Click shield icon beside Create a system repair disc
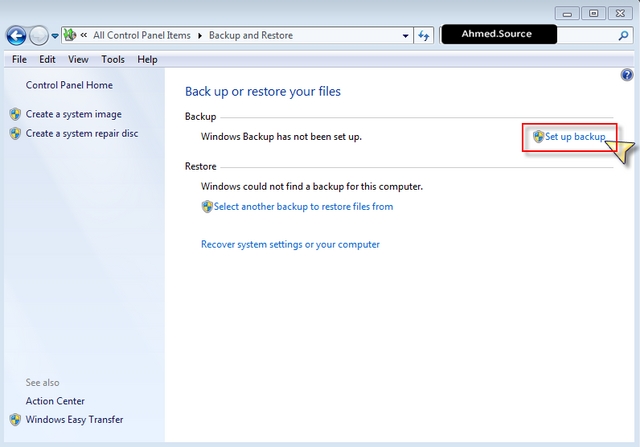This screenshot has height=447, width=640. (x=16, y=133)
